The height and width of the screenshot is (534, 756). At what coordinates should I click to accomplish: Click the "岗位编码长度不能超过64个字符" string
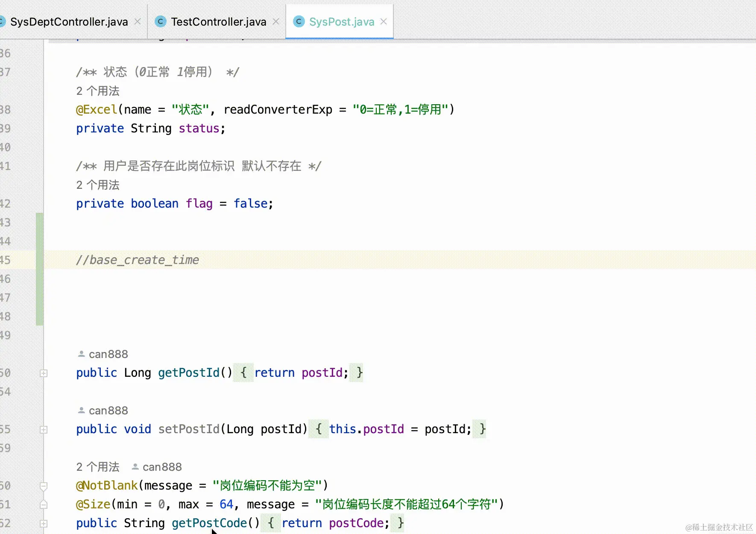(x=407, y=505)
